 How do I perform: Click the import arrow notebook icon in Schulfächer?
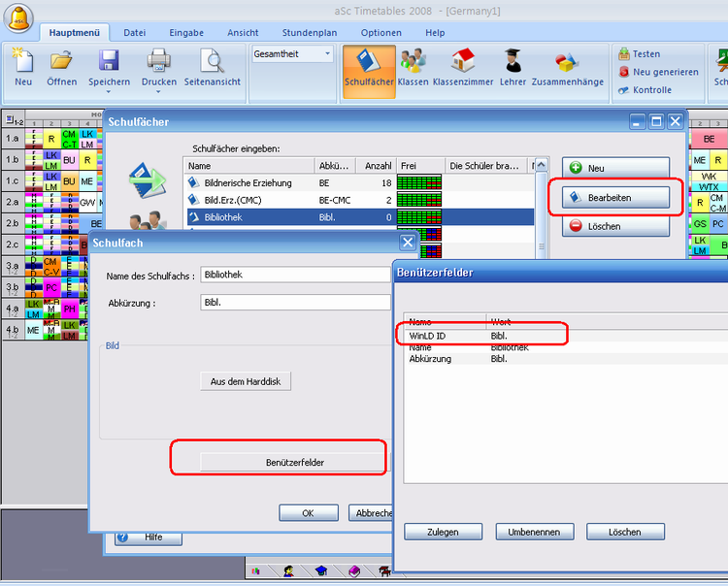click(x=148, y=180)
